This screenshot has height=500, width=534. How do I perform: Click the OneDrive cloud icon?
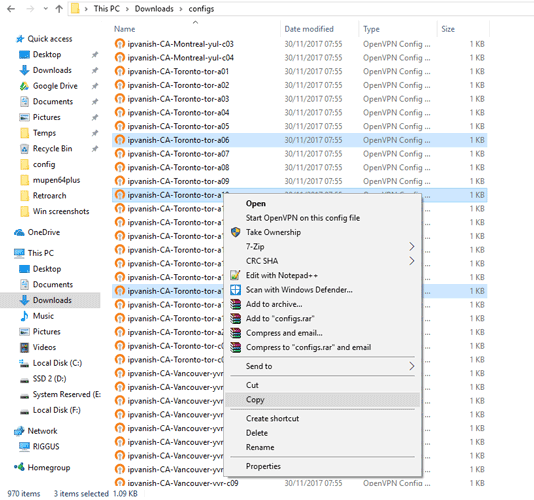click(x=19, y=233)
